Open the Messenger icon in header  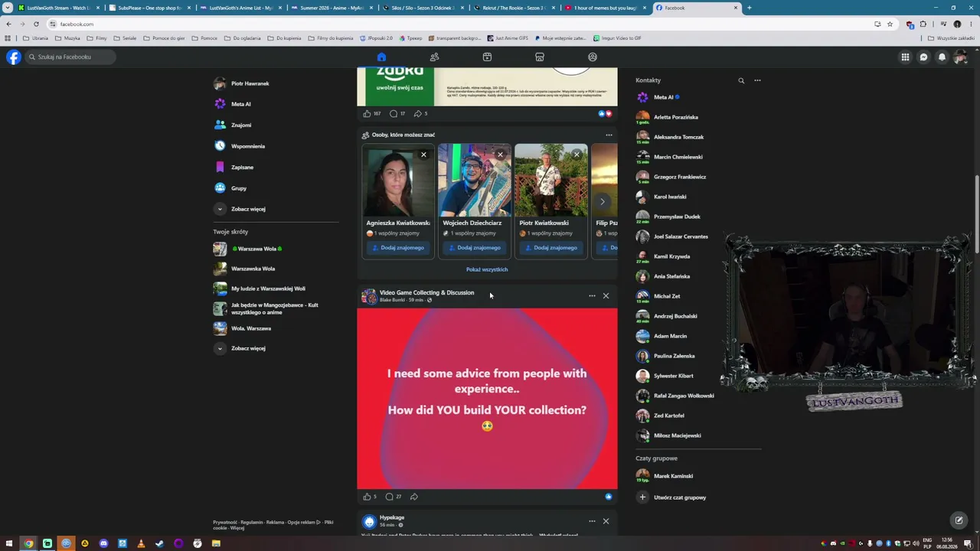[923, 57]
